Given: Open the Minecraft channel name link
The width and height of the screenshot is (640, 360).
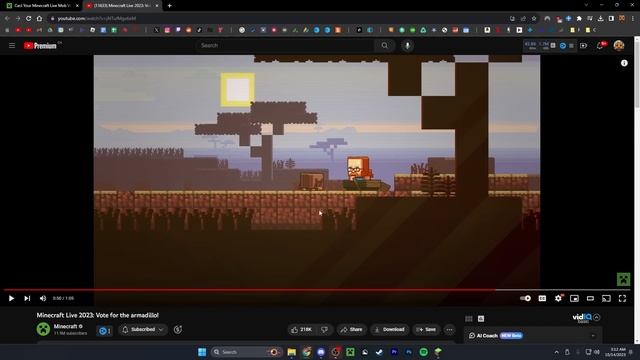Looking at the screenshot, I should pyautogui.click(x=65, y=326).
